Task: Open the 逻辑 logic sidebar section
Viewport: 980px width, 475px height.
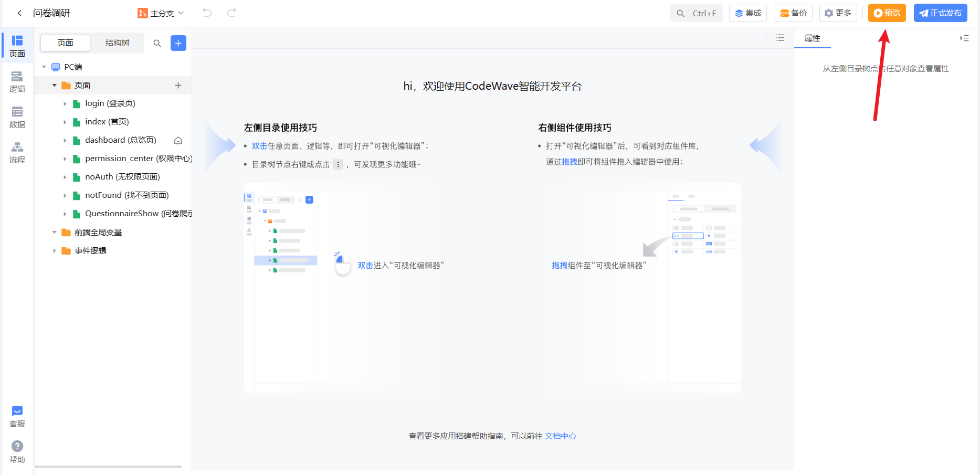Action: click(17, 82)
